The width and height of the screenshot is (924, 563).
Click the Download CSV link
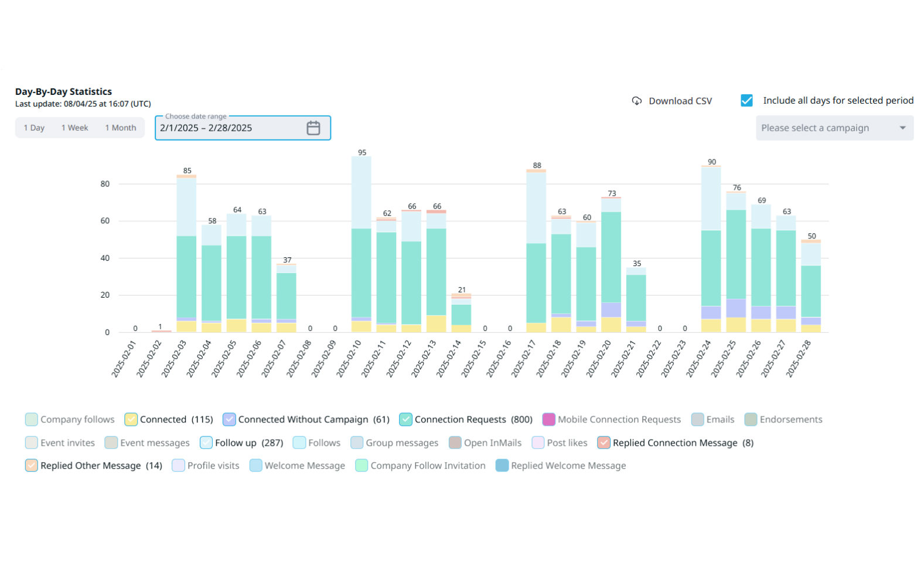click(x=680, y=101)
